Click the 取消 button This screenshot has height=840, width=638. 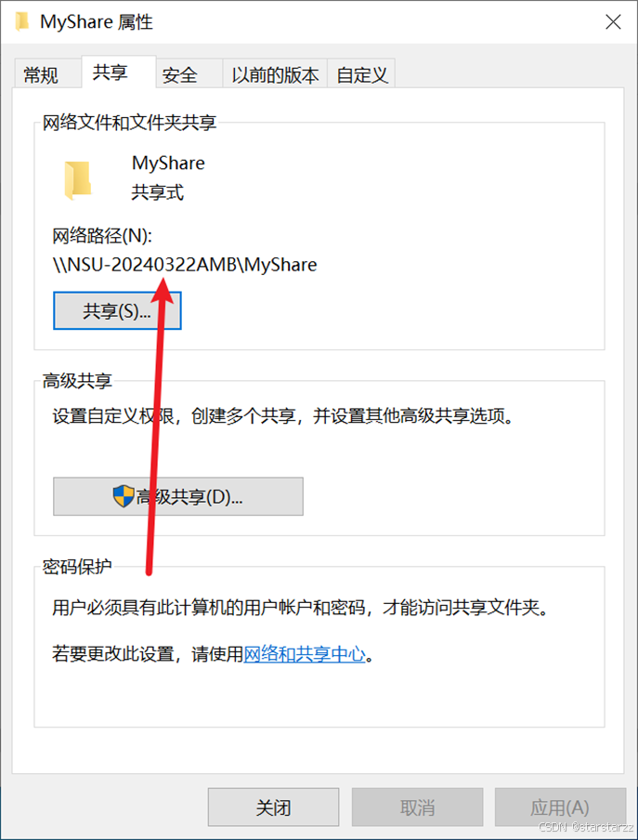(418, 807)
